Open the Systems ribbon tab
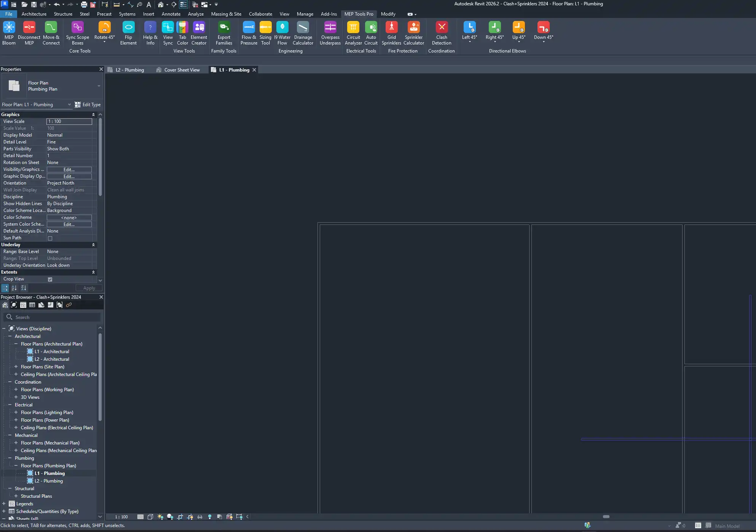The image size is (756, 532). [127, 14]
